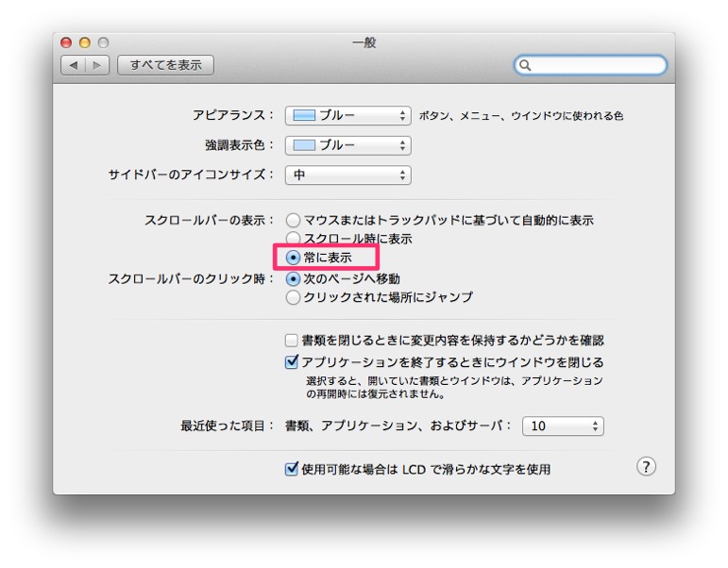Click the blue swatch in アピアランス popup
Viewport: 728px width, 568px height.
303,116
